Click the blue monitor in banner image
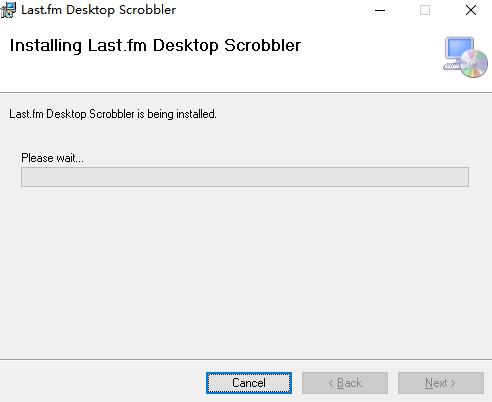Image resolution: width=492 pixels, height=402 pixels. [459, 50]
